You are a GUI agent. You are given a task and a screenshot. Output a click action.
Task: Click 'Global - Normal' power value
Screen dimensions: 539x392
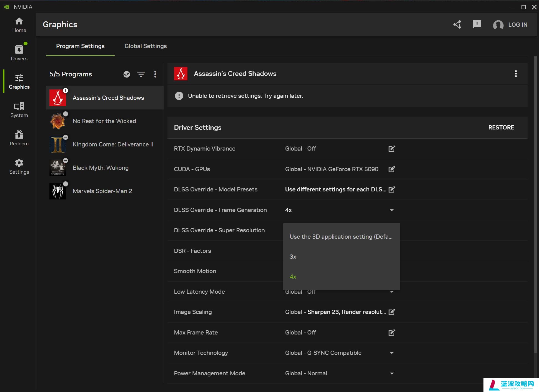(x=306, y=373)
